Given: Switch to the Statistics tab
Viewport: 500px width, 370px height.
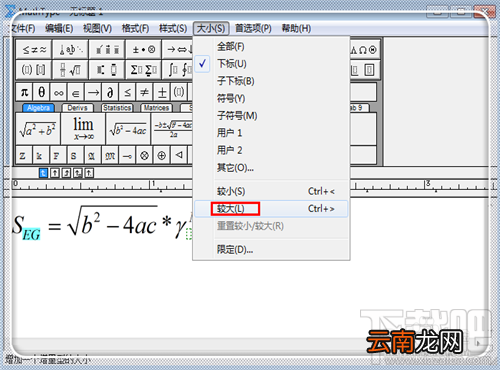Looking at the screenshot, I should (x=117, y=108).
